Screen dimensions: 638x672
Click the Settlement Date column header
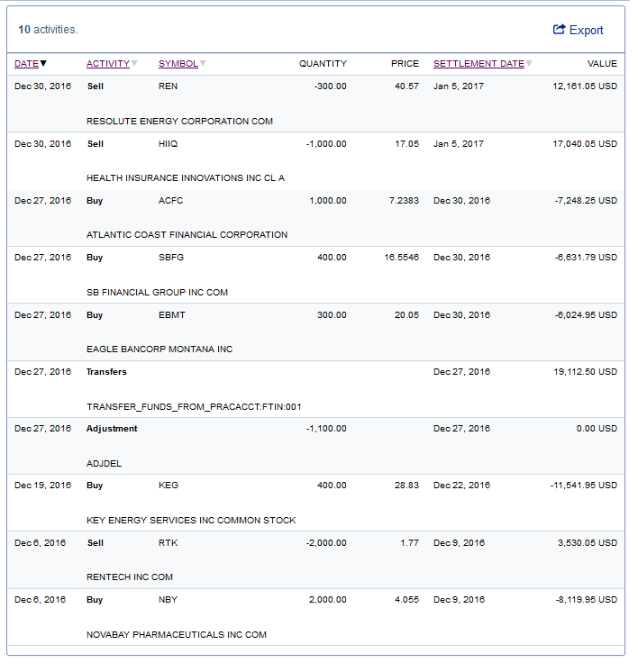478,64
